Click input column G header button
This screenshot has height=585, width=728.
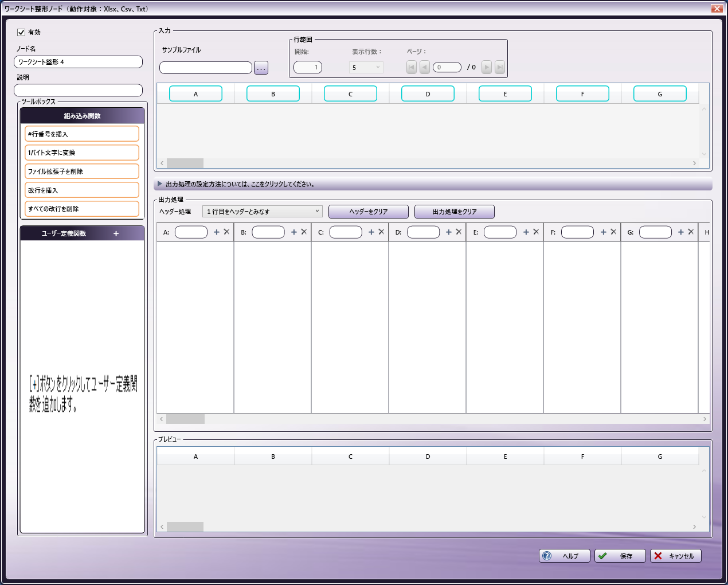[x=660, y=93]
